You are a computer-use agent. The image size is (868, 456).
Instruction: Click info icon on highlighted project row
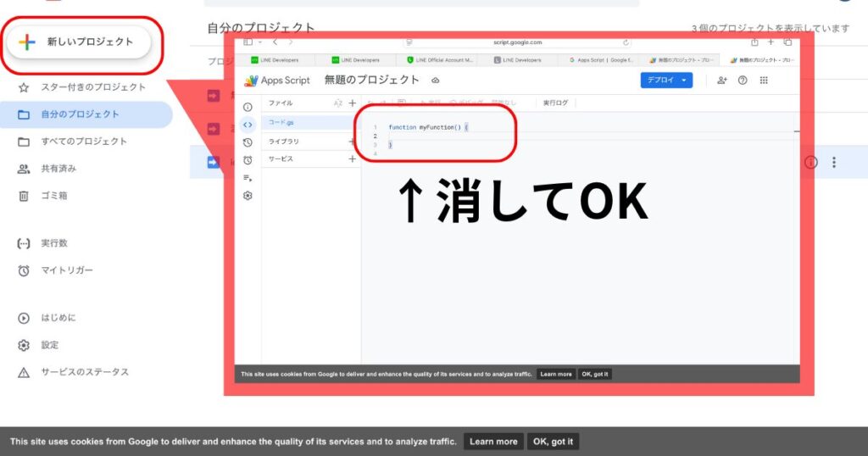[x=811, y=162]
